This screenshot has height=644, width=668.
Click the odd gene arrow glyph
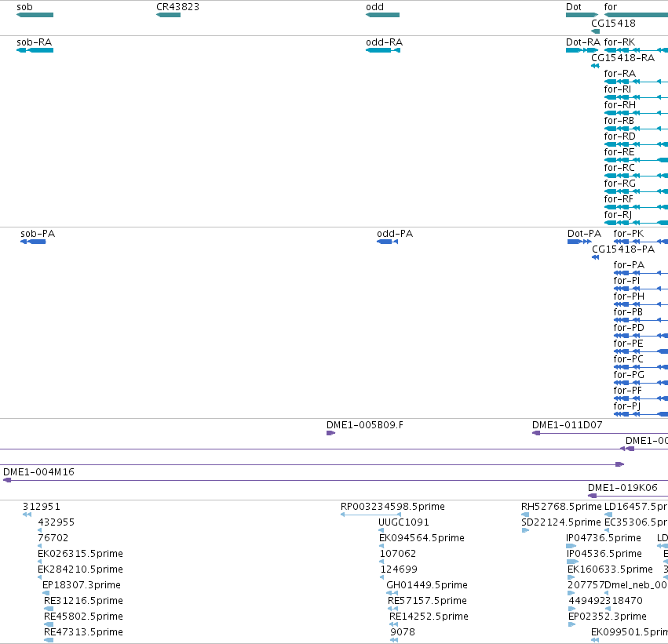tap(382, 15)
